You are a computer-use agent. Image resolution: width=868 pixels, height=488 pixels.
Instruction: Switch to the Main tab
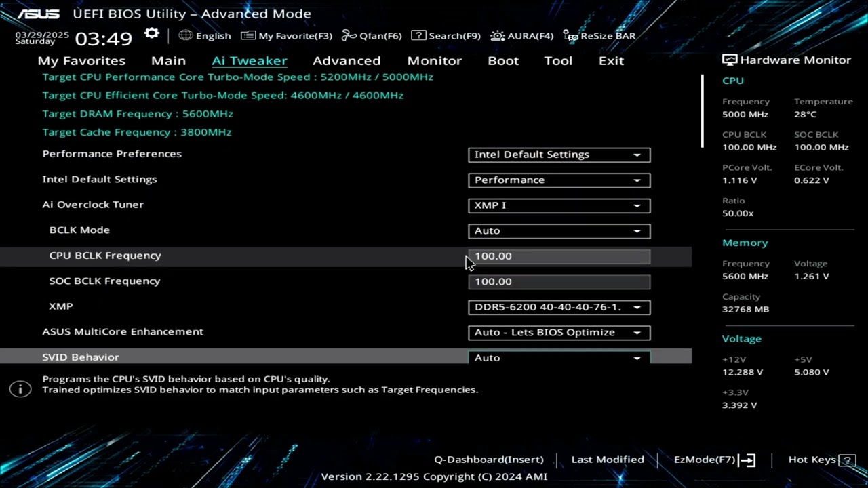point(168,61)
